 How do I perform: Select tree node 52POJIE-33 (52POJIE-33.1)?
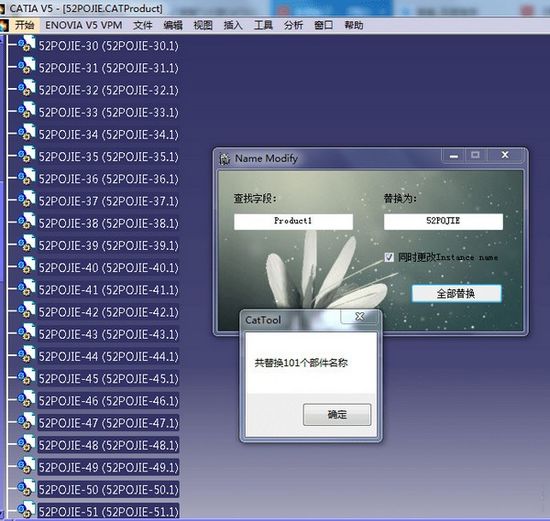[108, 113]
